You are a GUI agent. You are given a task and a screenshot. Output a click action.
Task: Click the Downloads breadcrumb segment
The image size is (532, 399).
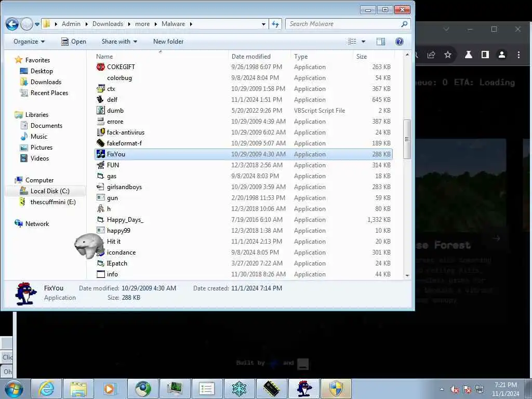108,24
